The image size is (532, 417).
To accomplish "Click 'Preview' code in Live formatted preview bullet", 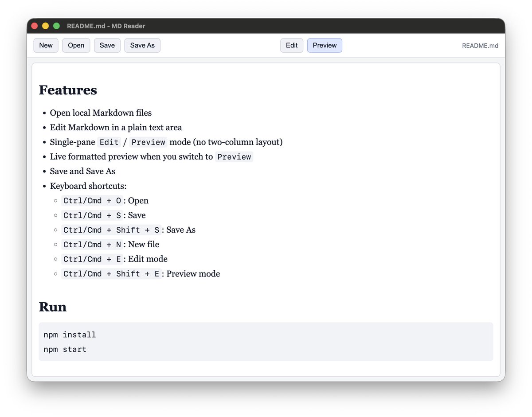I will pyautogui.click(x=234, y=157).
